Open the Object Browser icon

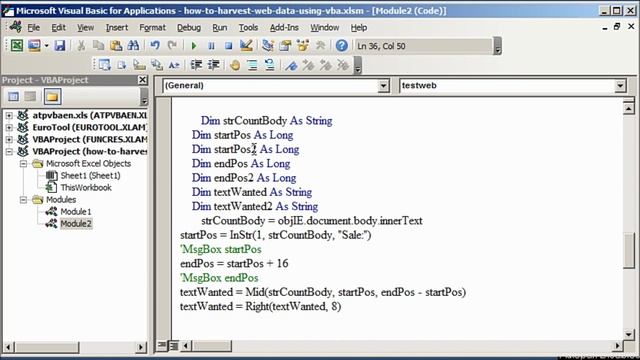click(302, 45)
